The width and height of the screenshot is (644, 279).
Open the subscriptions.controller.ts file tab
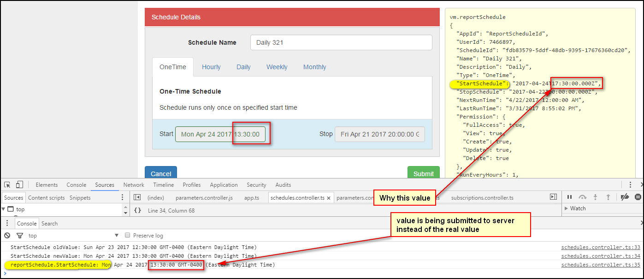pyautogui.click(x=482, y=198)
